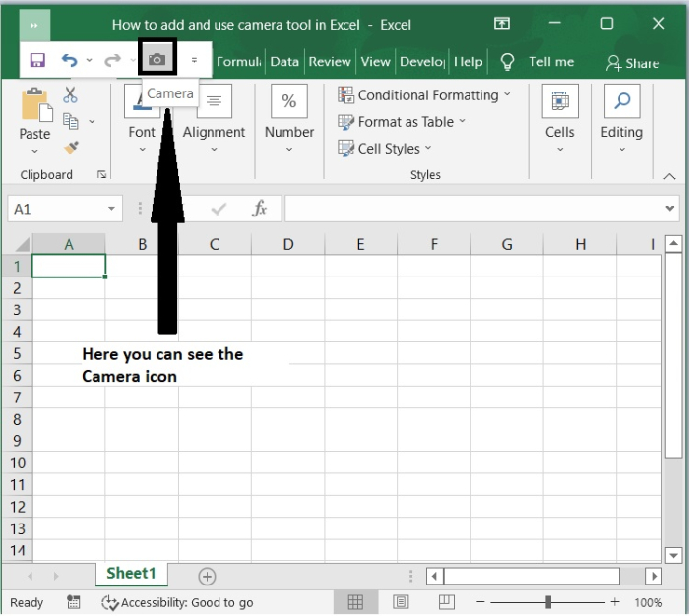The image size is (689, 616).
Task: Select row 3 header
Action: pyautogui.click(x=17, y=310)
